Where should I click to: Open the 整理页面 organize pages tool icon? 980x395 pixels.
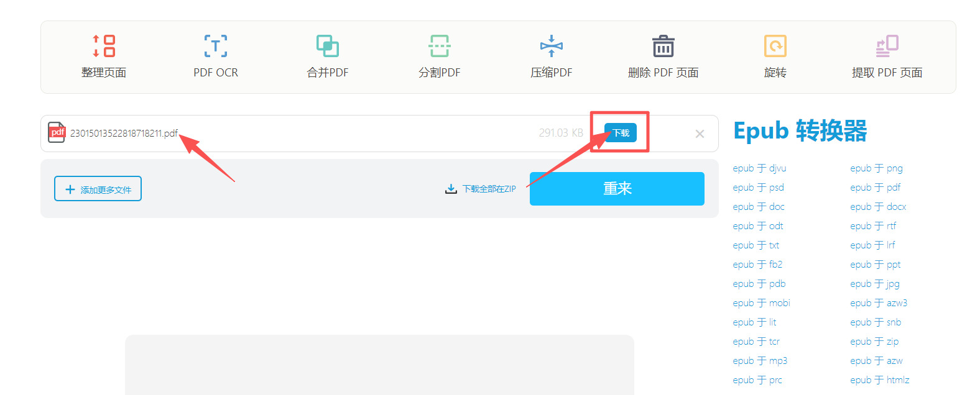pyautogui.click(x=104, y=46)
